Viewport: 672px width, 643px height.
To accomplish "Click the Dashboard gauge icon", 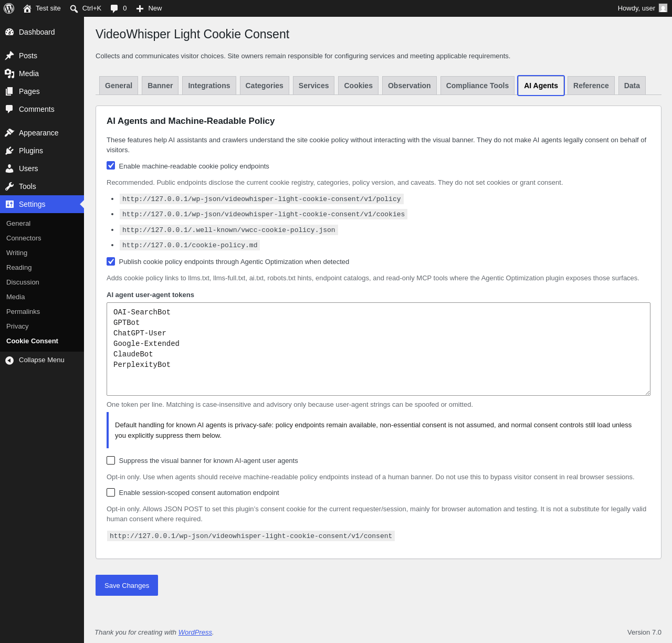I will coord(9,32).
